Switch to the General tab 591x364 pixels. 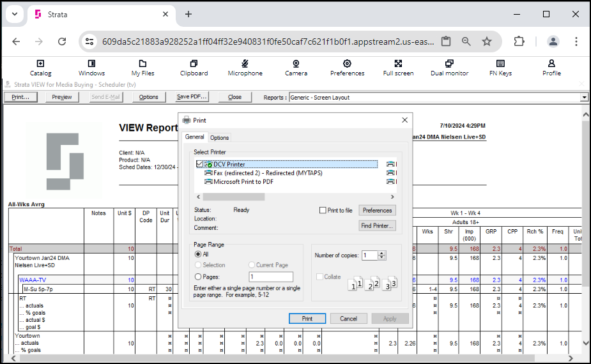(194, 137)
